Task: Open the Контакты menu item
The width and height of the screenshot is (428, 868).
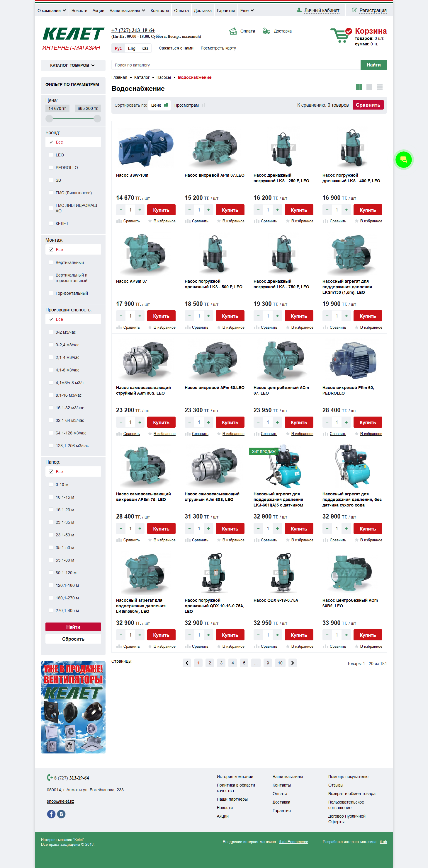Action: click(159, 11)
